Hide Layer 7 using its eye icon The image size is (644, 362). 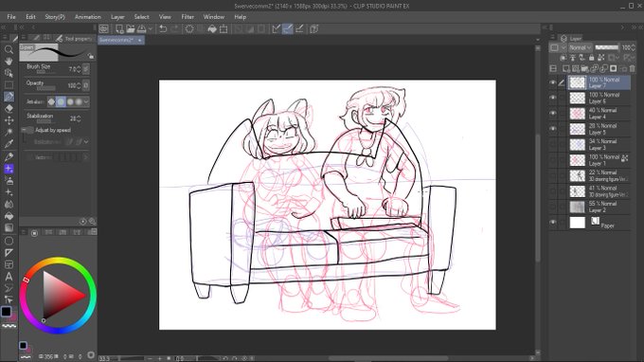click(553, 82)
